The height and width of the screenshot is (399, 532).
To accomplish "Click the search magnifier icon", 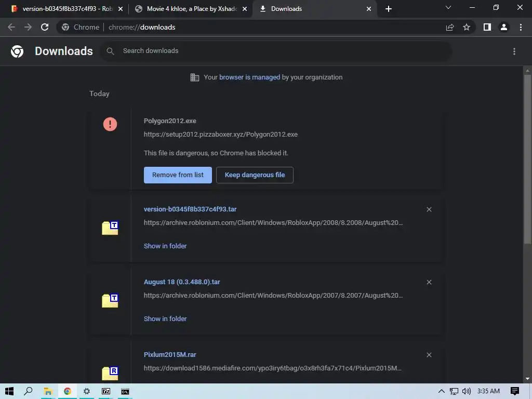I will (x=110, y=51).
